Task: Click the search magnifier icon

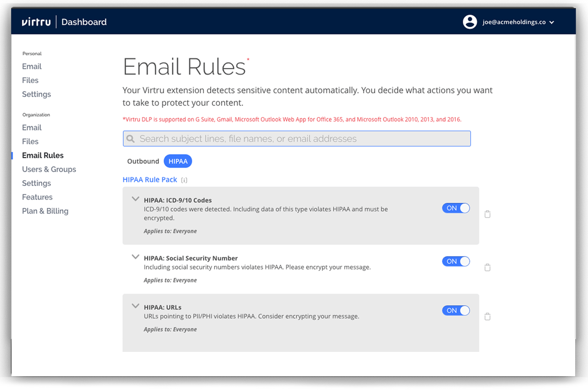Action: click(x=131, y=139)
